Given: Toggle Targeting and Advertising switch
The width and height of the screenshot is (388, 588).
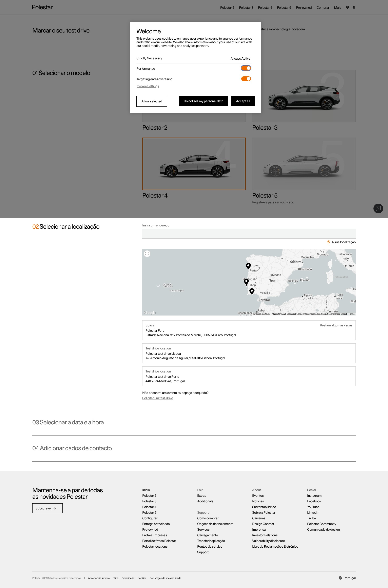Looking at the screenshot, I should (246, 79).
